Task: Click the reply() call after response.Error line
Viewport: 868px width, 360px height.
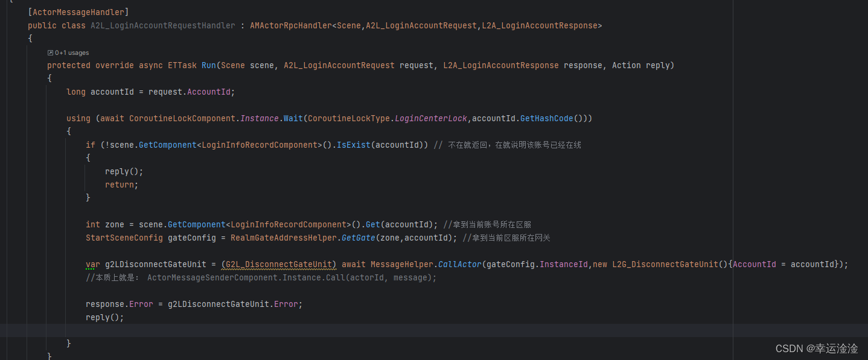Action: point(105,317)
